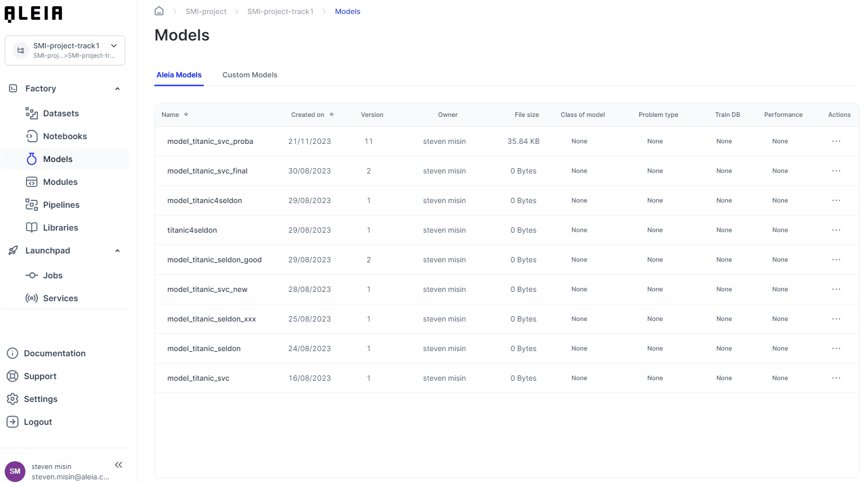Click the SMI-project breadcrumb link
Viewport: 868px width, 483px height.
click(x=206, y=11)
